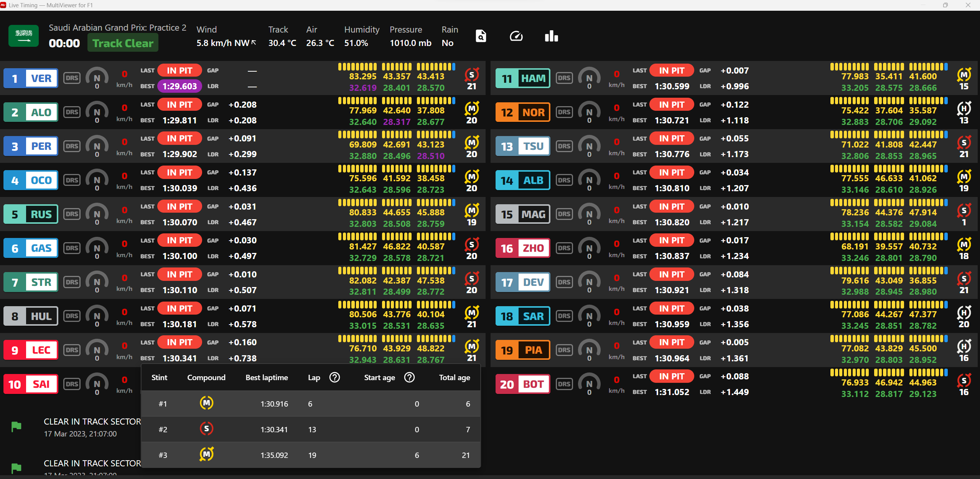Toggle DRS indicator for HAM
Screen dimensions: 980x479
[x=564, y=78]
